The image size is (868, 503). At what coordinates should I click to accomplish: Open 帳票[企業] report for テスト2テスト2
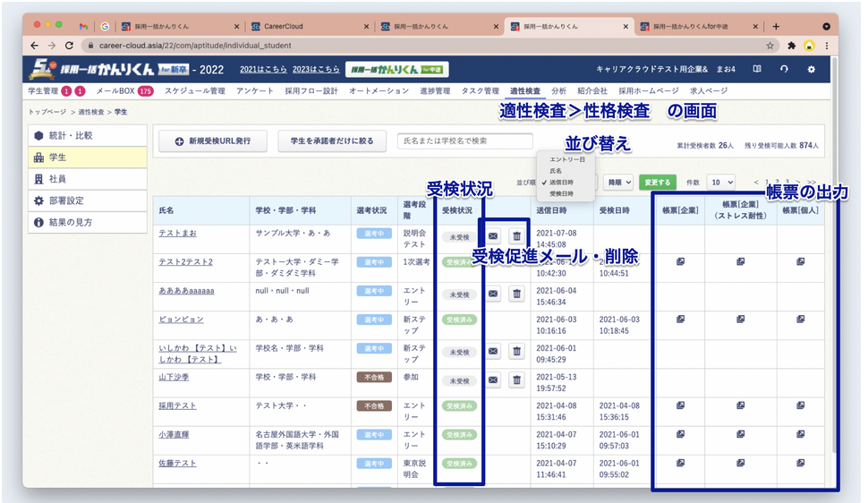(680, 261)
